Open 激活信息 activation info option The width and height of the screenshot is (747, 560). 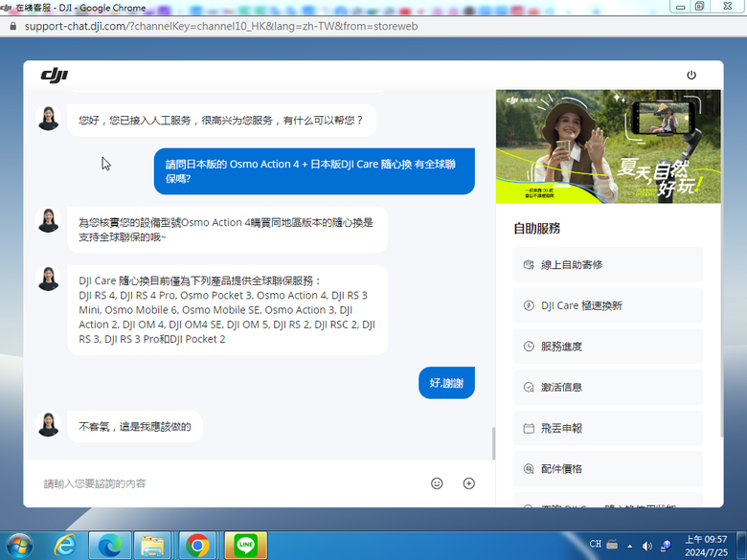point(608,387)
